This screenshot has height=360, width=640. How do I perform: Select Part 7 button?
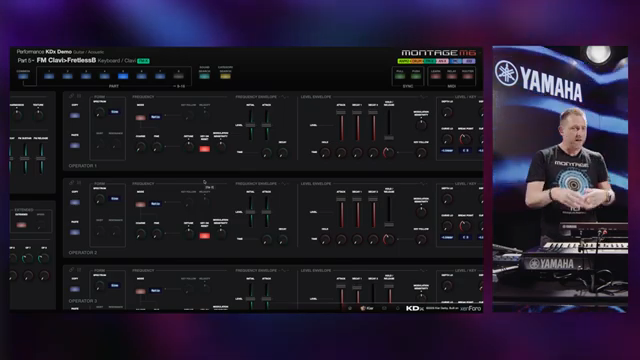pyautogui.click(x=160, y=76)
